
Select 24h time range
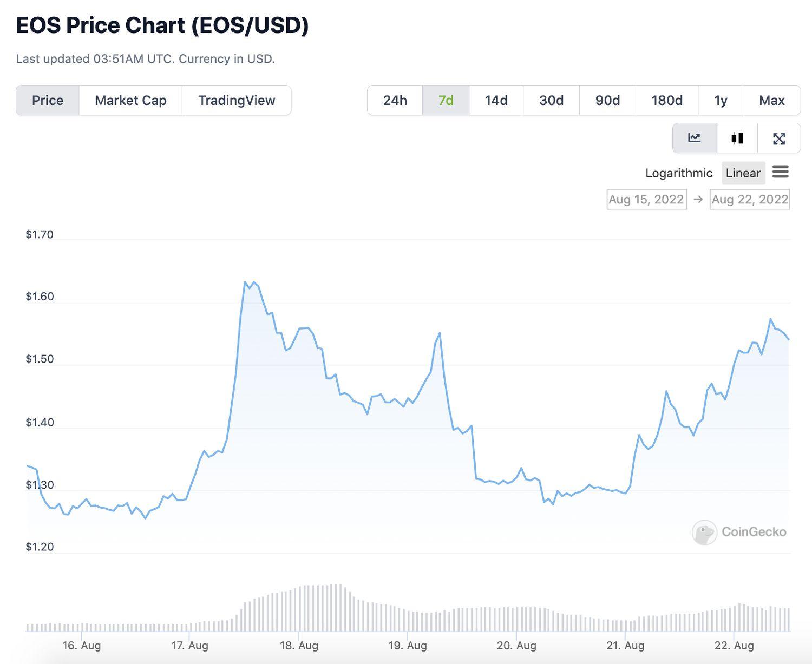[x=395, y=100]
